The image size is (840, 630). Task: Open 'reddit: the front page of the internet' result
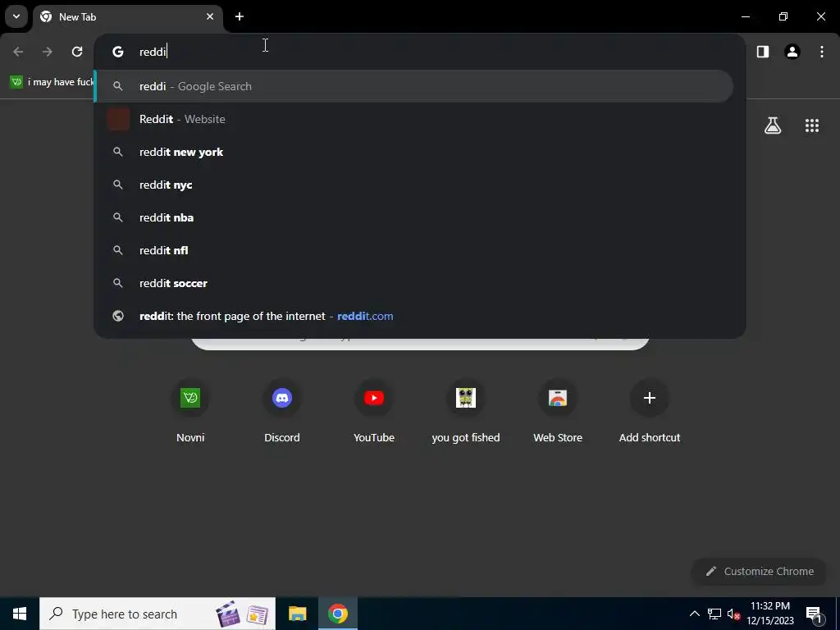coord(413,316)
